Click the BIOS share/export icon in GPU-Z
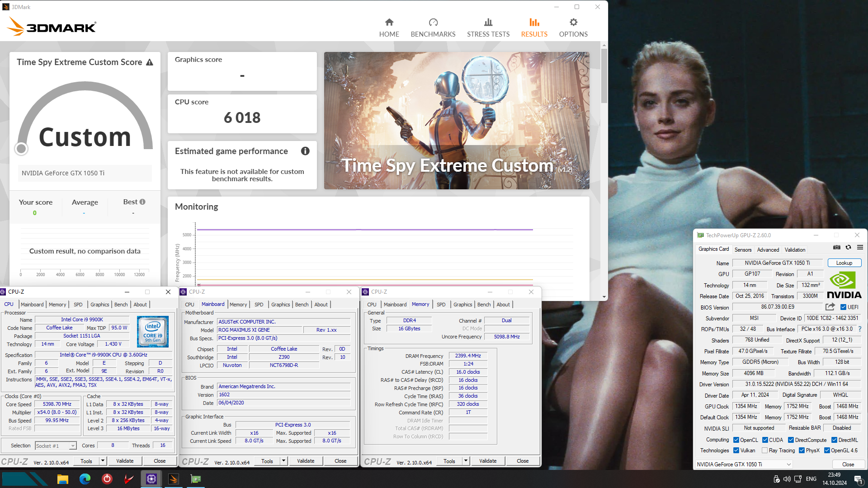Viewport: 868px width, 488px height. (x=830, y=307)
